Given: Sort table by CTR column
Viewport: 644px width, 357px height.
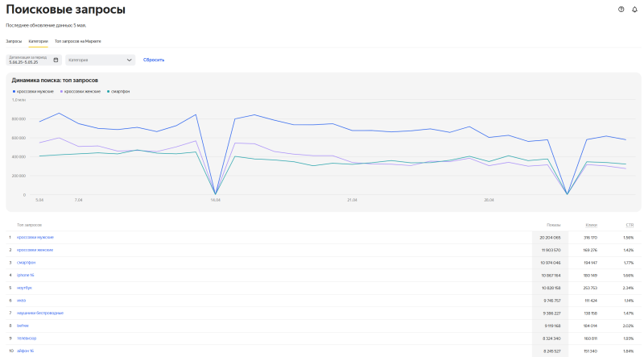Looking at the screenshot, I should [x=630, y=225].
